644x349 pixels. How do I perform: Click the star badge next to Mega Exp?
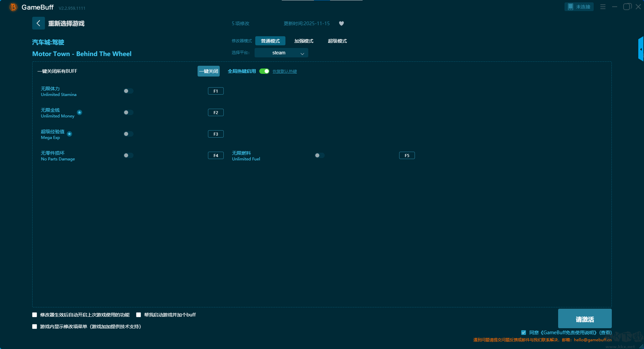click(x=69, y=134)
